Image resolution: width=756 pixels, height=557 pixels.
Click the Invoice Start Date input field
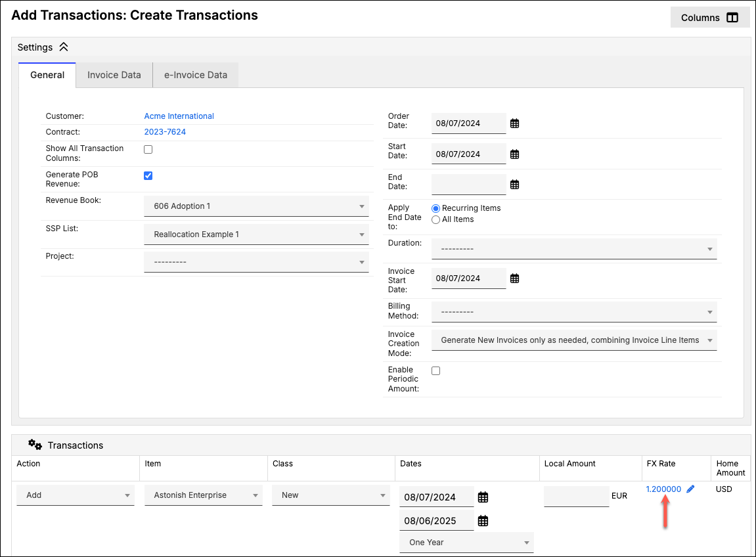click(x=469, y=278)
